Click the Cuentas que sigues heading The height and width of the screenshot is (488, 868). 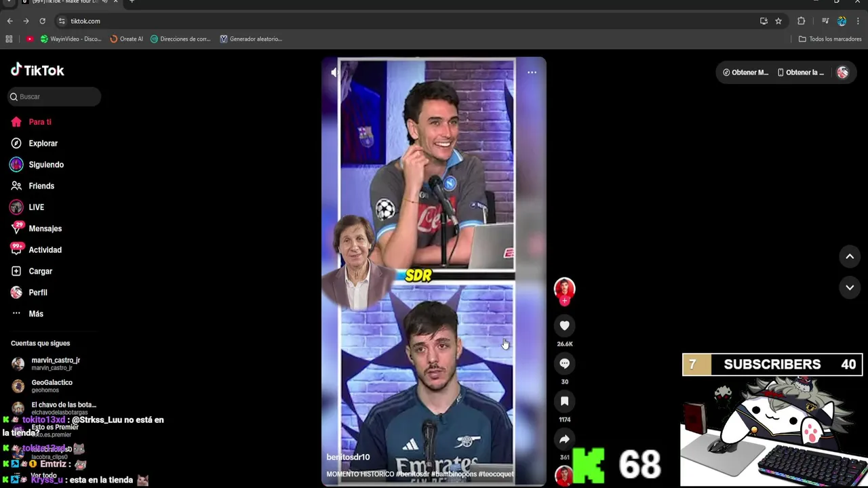[40, 344]
